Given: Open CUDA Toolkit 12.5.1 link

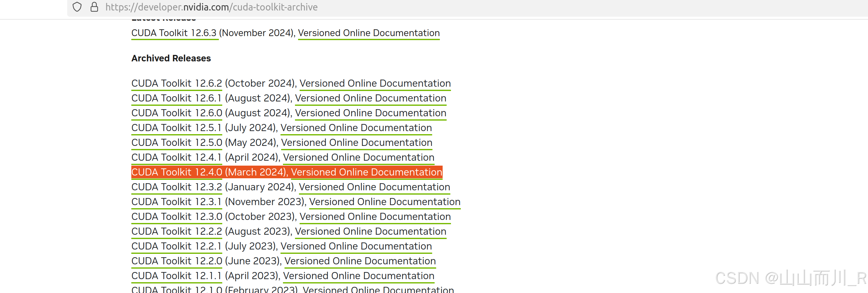Looking at the screenshot, I should click(x=177, y=128).
